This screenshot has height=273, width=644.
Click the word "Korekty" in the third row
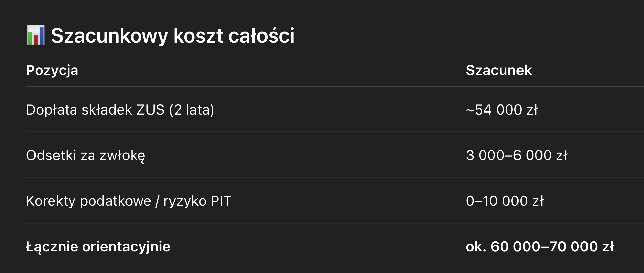click(51, 201)
